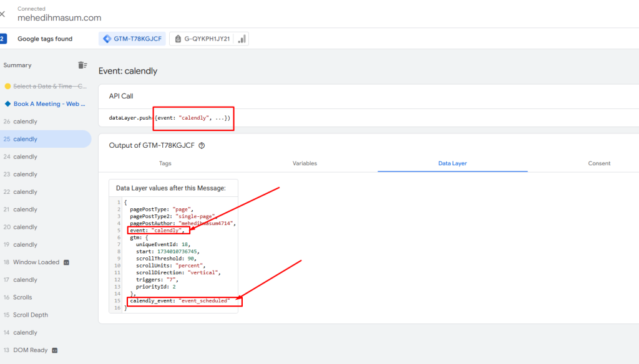Viewport: 639px width, 364px height.
Task: Click the scrollDirection: "vertical" line
Action: click(178, 272)
